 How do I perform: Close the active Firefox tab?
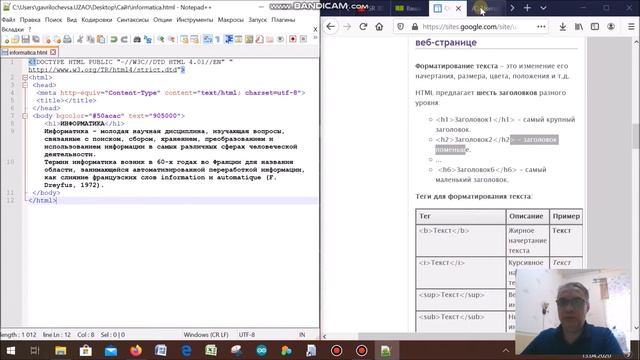coord(458,8)
